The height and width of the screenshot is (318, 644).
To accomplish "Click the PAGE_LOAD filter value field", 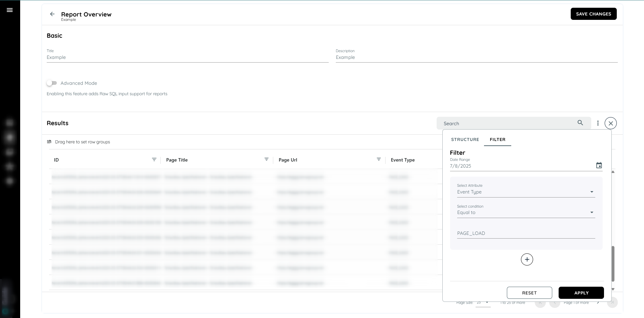I will (526, 233).
